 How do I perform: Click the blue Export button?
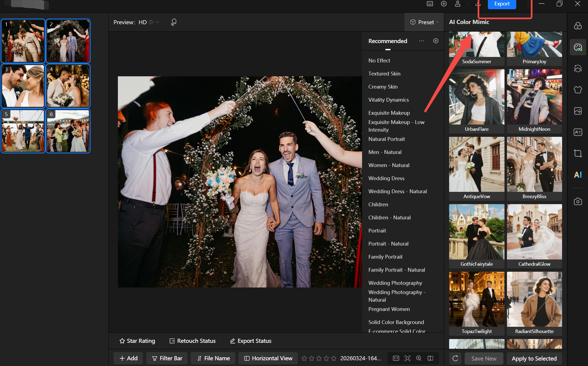tap(502, 4)
